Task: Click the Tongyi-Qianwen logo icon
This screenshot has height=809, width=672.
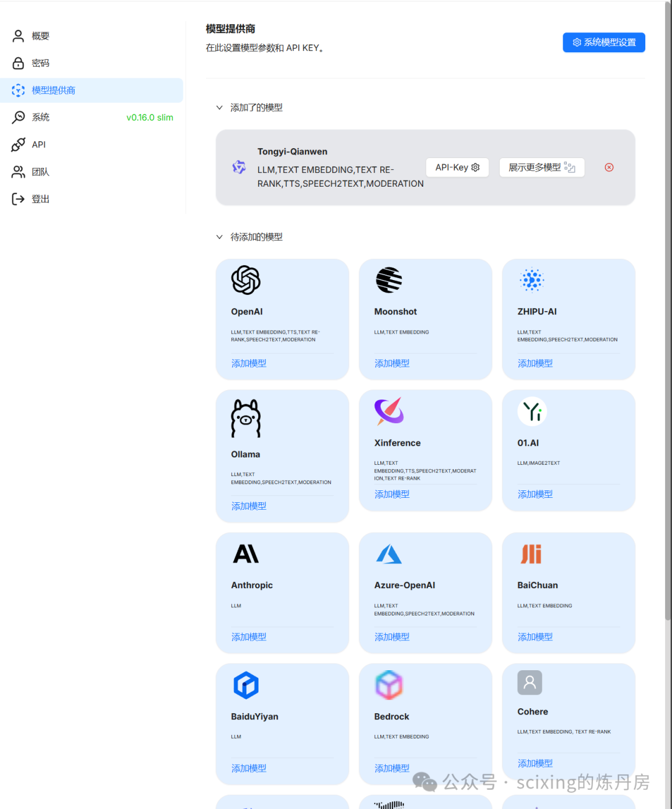Action: coord(239,167)
